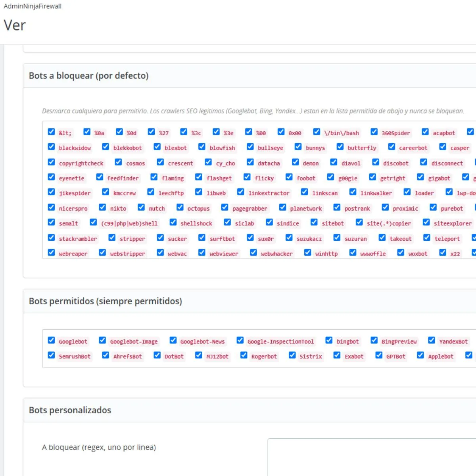This screenshot has width=476, height=476.
Task: Uncheck the copyrightcheck checkbox
Action: [x=51, y=162]
